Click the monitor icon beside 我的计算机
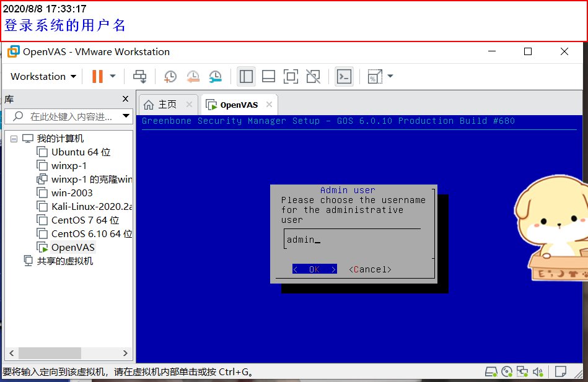This screenshot has height=382, width=588. coord(28,138)
